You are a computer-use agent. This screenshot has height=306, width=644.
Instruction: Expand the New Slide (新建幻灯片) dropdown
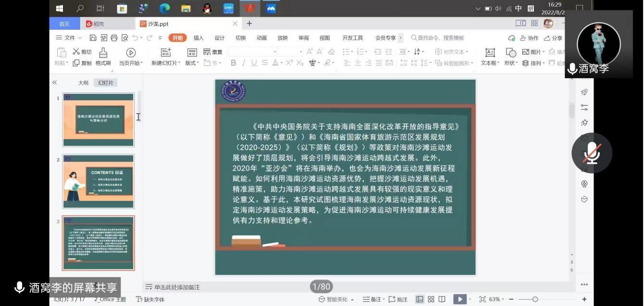(166, 63)
